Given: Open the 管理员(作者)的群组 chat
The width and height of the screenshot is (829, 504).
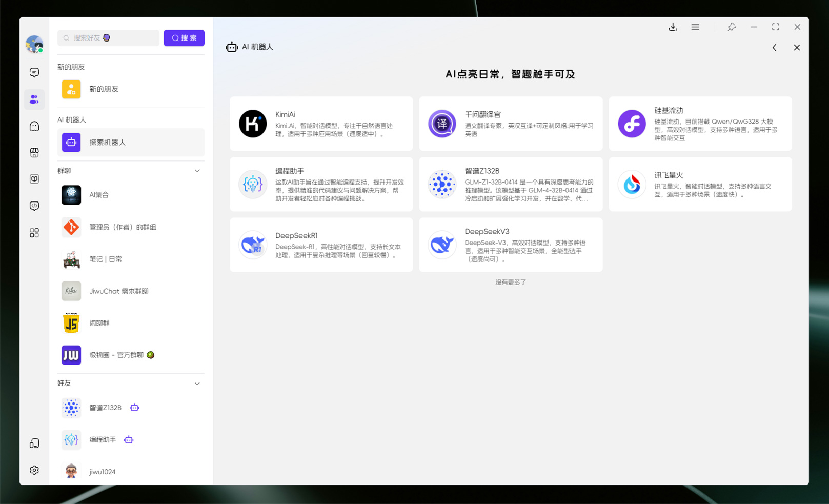Looking at the screenshot, I should (131, 227).
